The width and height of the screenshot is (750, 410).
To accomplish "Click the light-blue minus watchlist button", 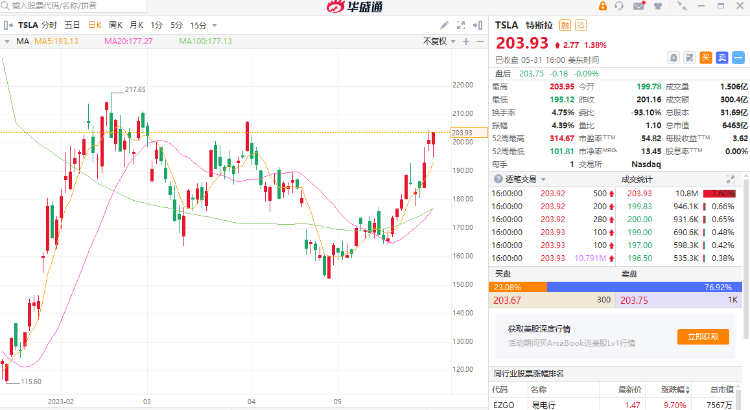I will [738, 58].
